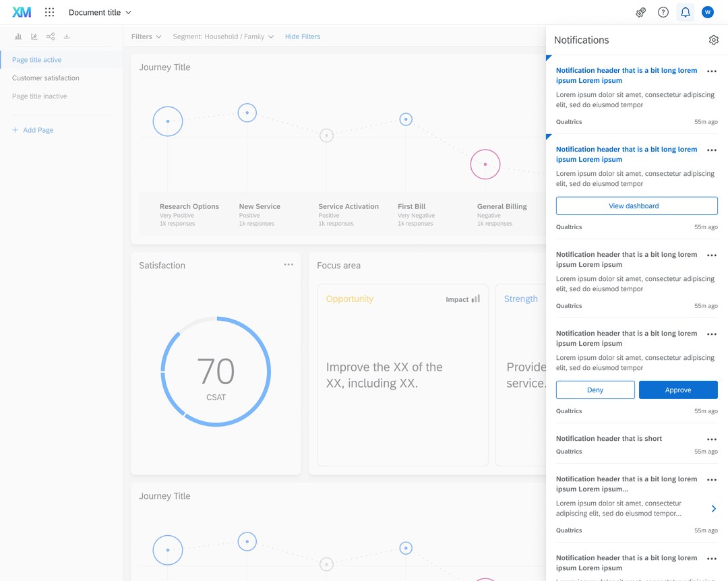Click the Deny button
The height and width of the screenshot is (581, 728).
click(595, 390)
